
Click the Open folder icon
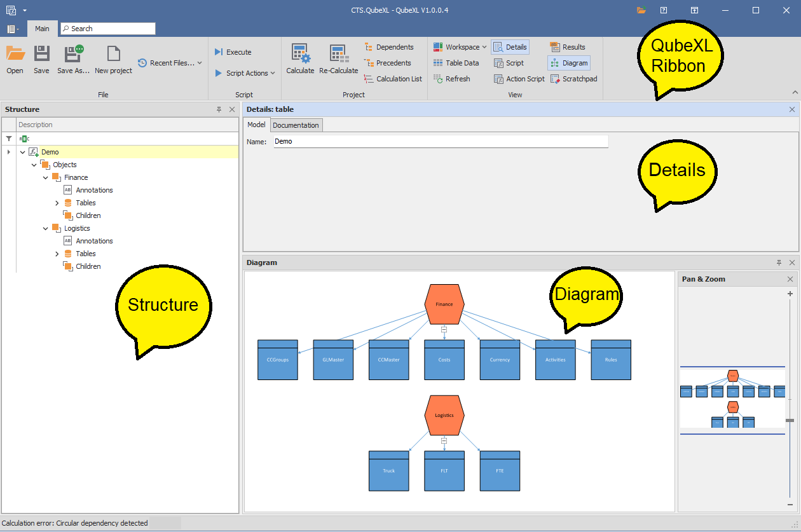15,54
